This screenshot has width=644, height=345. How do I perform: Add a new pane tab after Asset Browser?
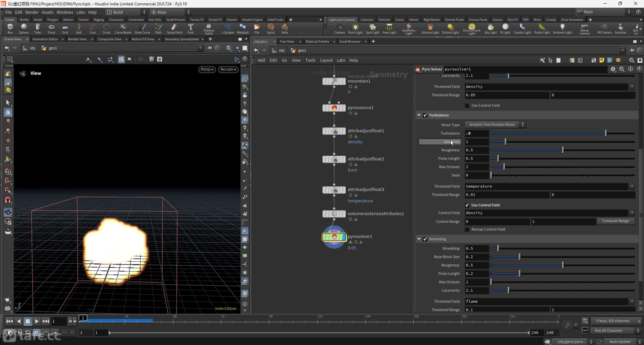point(373,41)
